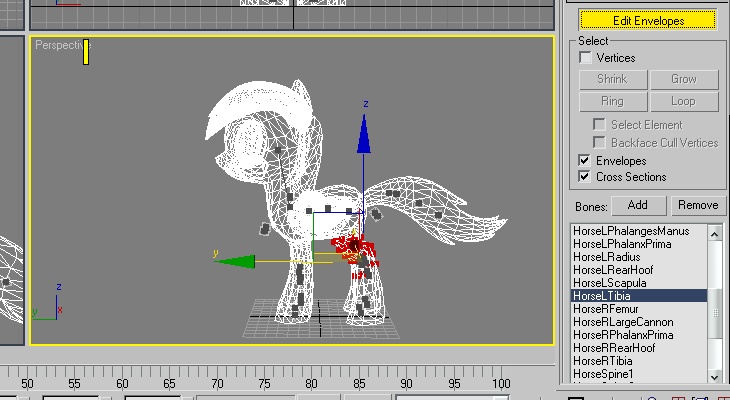Click bone list scroll up arrow
Image resolution: width=730 pixels, height=400 pixels.
point(715,233)
